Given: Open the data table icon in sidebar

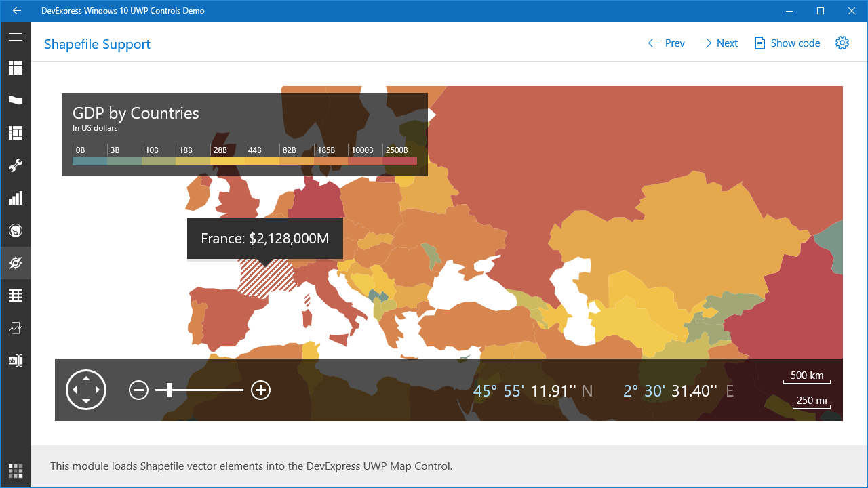Looking at the screenshot, I should (x=15, y=296).
